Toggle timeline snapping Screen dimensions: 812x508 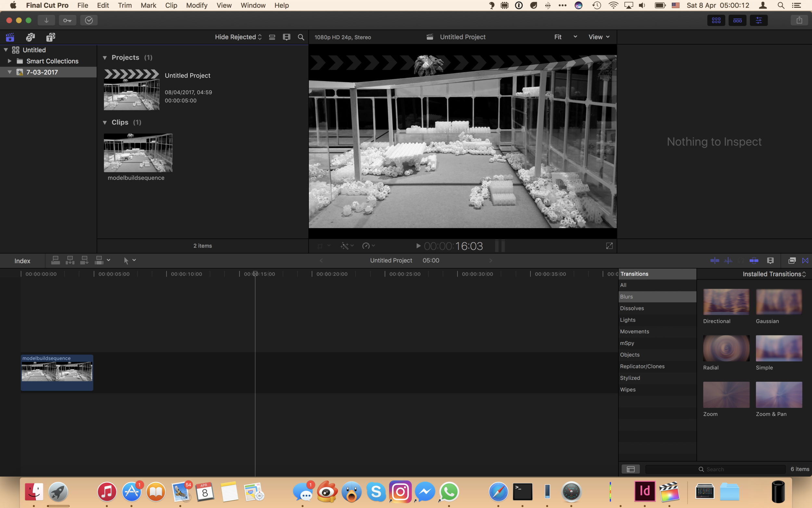(x=754, y=261)
